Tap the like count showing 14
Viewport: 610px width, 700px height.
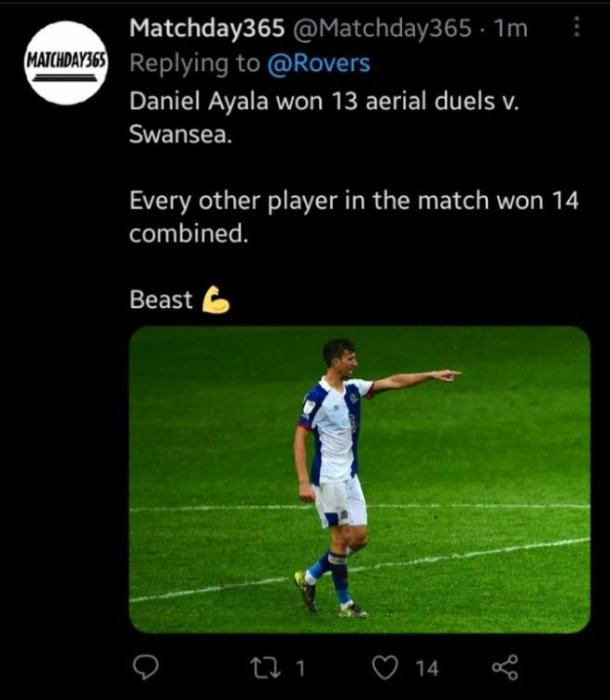[426, 667]
